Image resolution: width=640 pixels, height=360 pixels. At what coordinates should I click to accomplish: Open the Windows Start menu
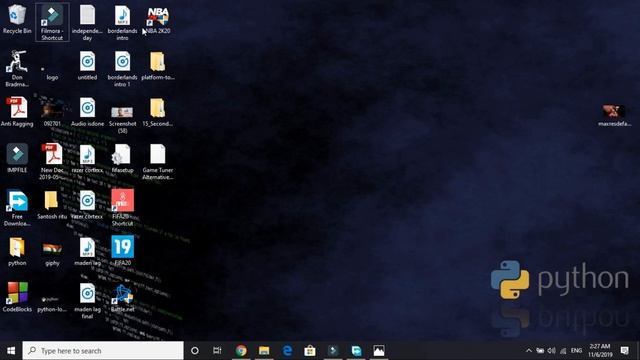(11, 351)
